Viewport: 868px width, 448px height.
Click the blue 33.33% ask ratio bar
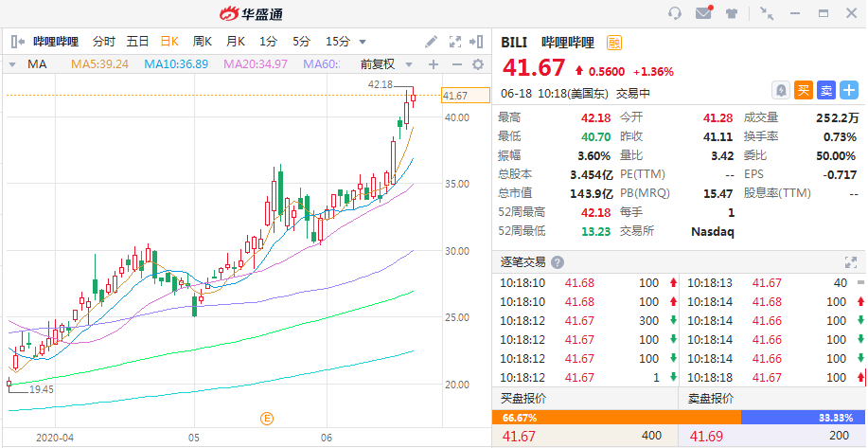803,418
